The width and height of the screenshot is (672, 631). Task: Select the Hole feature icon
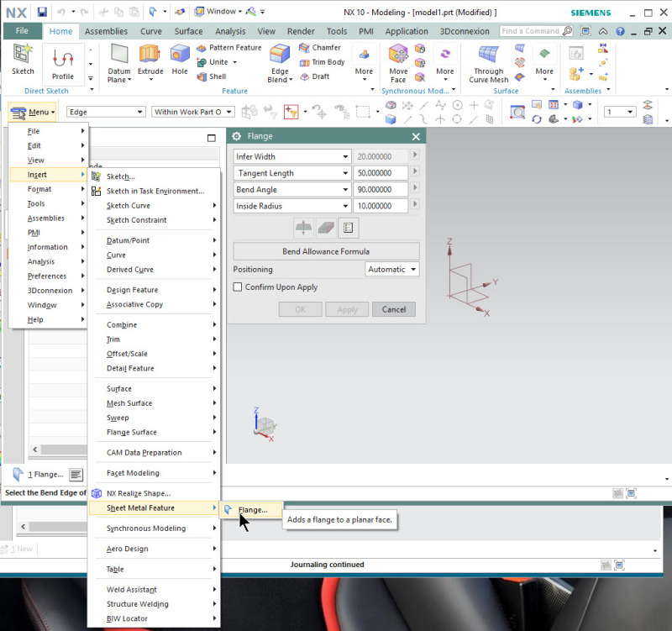point(180,60)
